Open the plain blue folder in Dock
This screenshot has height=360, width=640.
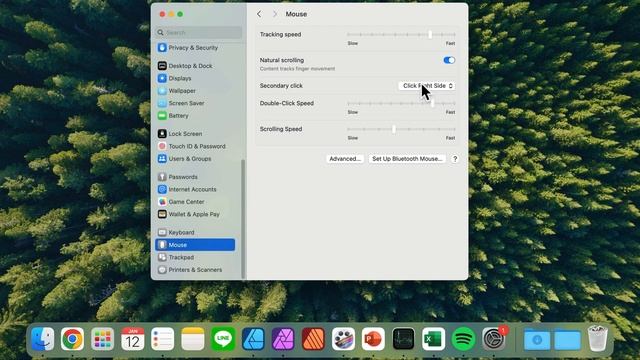(567, 339)
